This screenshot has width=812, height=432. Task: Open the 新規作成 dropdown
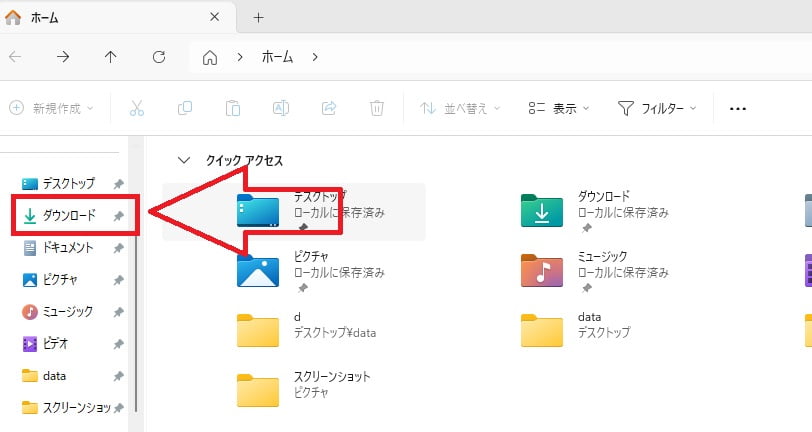tap(51, 108)
